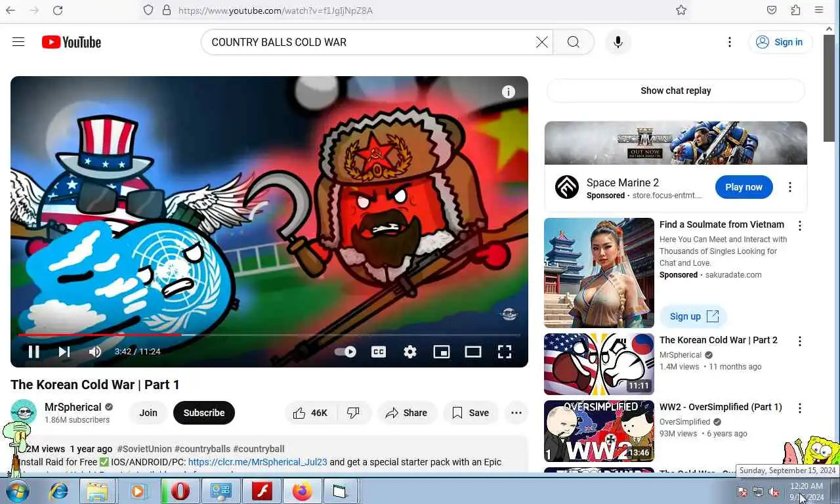Reload the page
The width and height of the screenshot is (840, 504).
tap(58, 10)
